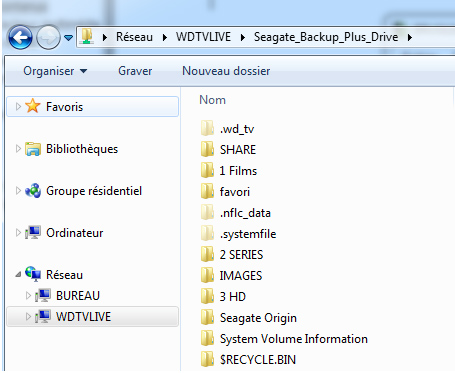Viewport: 455px width, 373px height.
Task: Sort by the Nom column header
Action: pyautogui.click(x=212, y=100)
